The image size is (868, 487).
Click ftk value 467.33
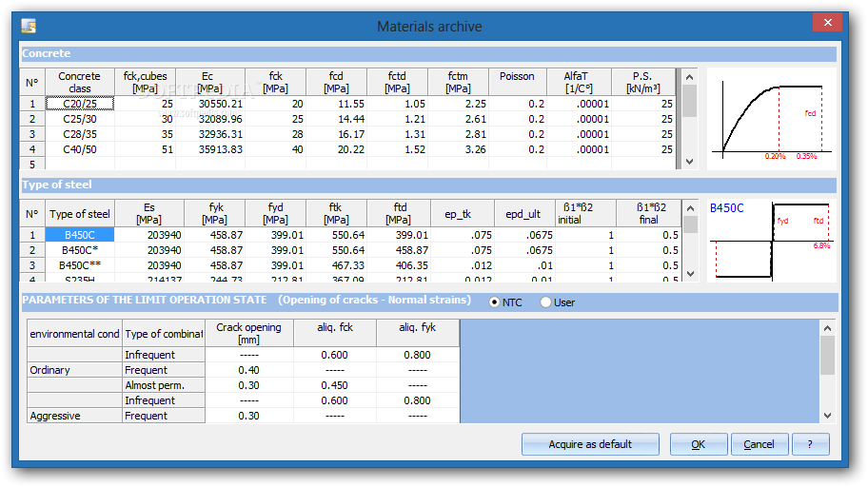pyautogui.click(x=347, y=265)
